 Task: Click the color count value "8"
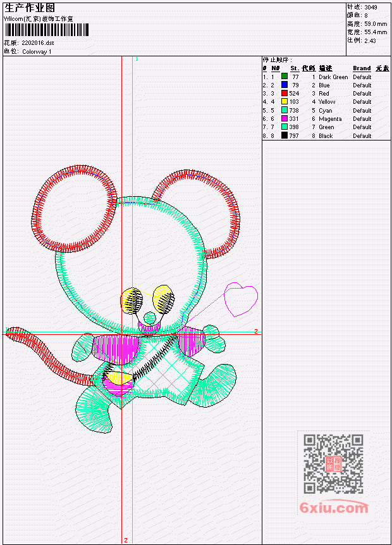pos(366,15)
